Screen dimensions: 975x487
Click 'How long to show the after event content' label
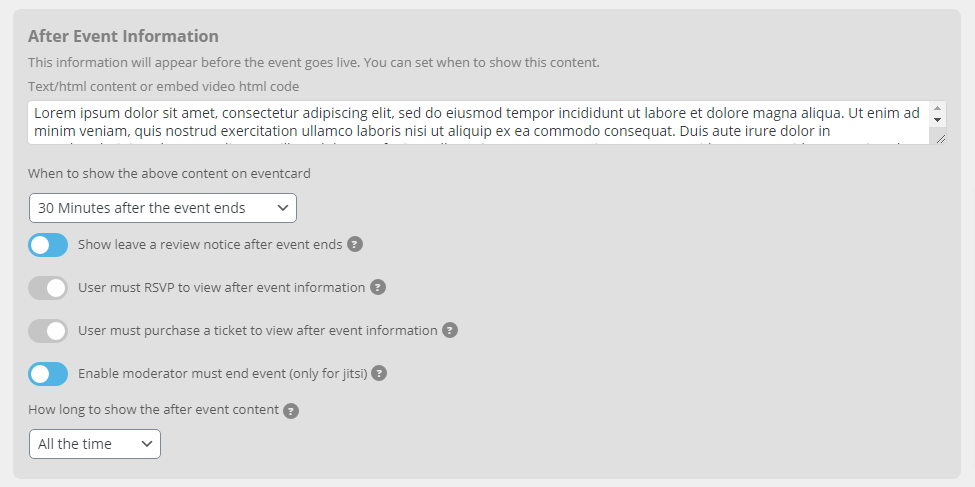pyautogui.click(x=154, y=410)
